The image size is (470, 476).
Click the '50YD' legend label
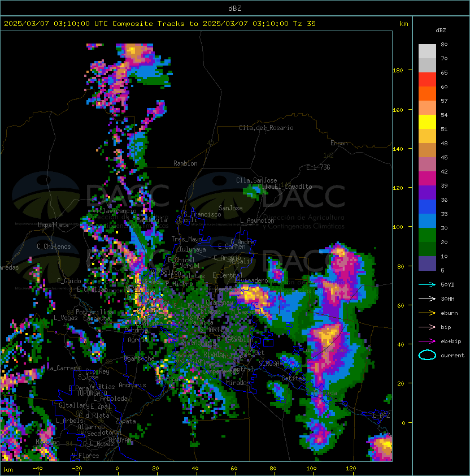[x=447, y=285]
